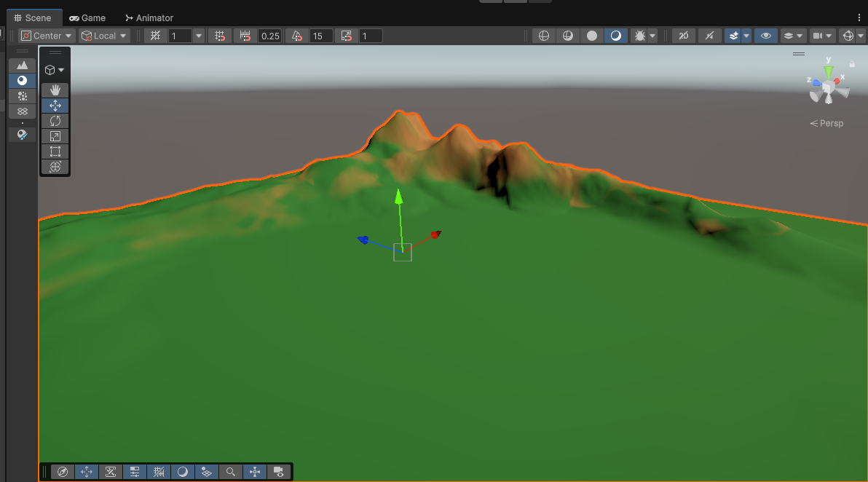Viewport: 868px width, 482px height.
Task: Open the Animator tab
Action: click(149, 17)
